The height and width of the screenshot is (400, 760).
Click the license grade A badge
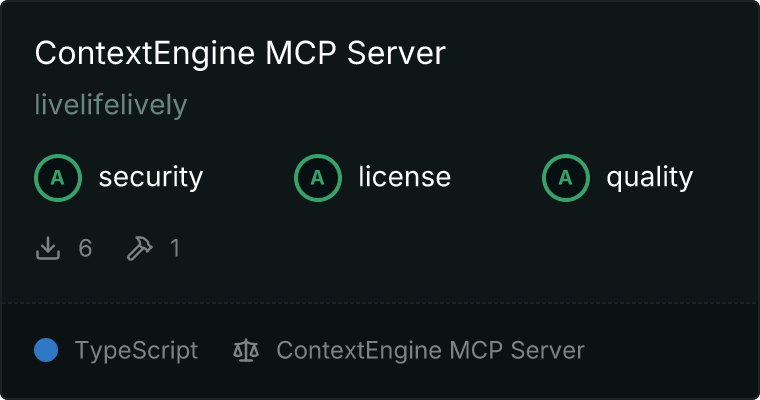pyautogui.click(x=317, y=178)
